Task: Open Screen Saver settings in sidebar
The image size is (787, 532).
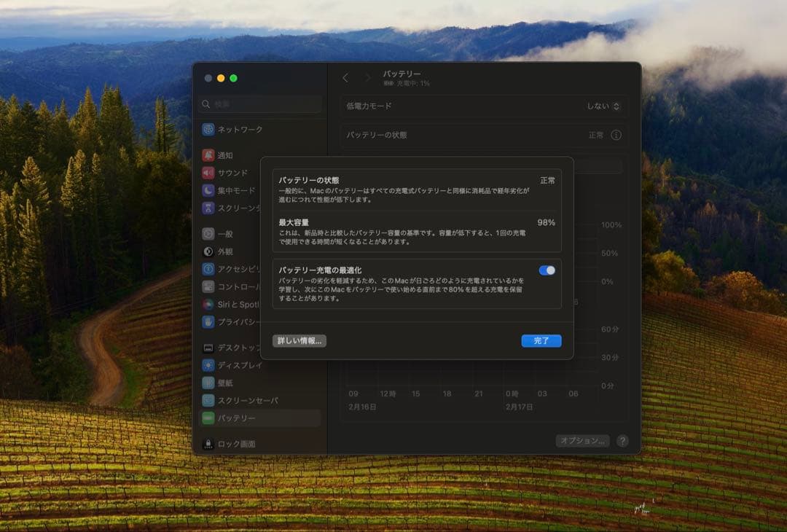Action: 248,400
